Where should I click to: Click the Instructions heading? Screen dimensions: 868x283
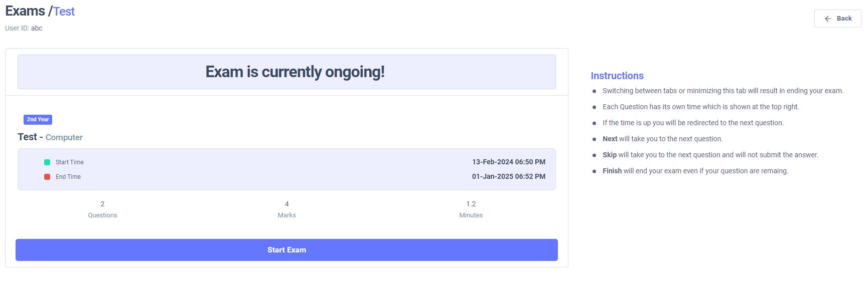617,76
